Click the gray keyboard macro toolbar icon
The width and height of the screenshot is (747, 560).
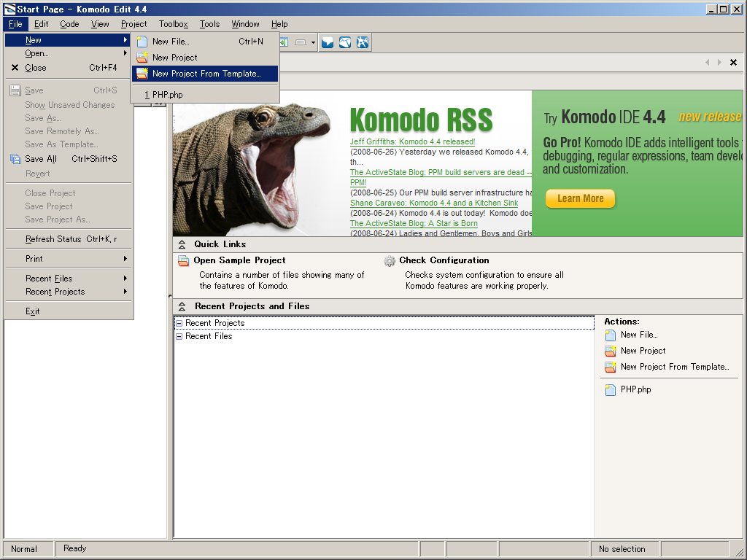[x=300, y=42]
